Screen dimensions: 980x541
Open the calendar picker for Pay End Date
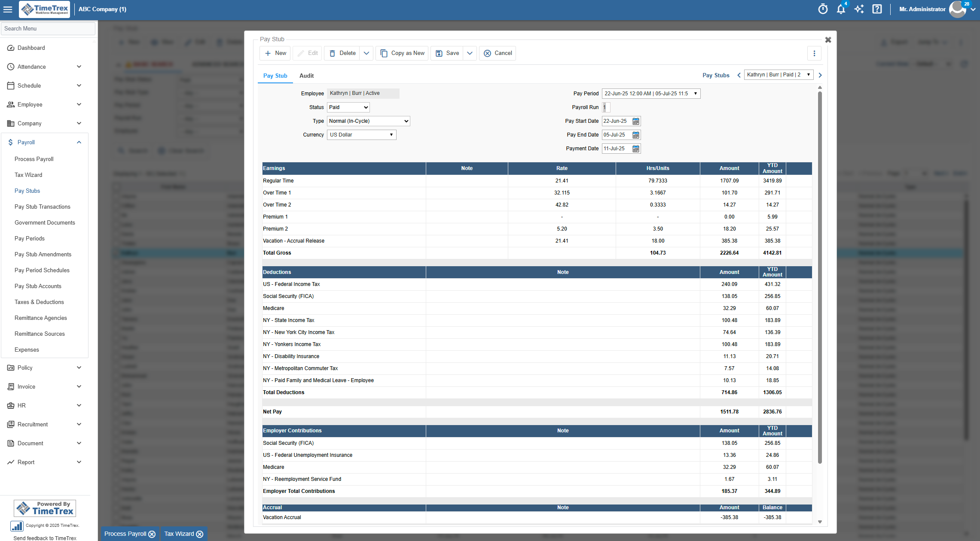(x=636, y=135)
